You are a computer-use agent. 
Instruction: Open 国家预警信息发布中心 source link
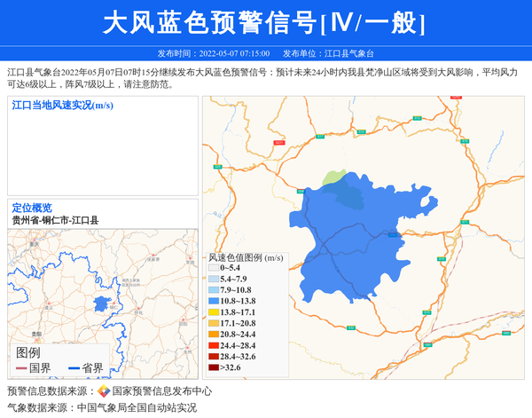point(161,391)
